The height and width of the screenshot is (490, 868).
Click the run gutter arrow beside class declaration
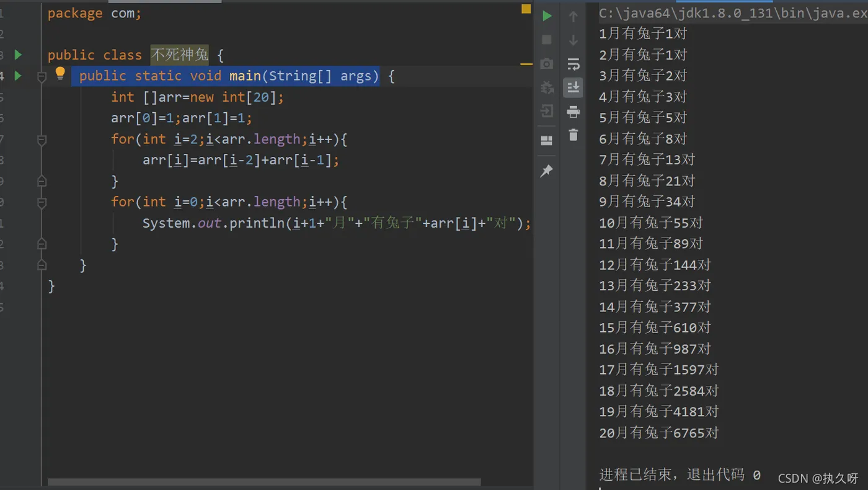click(x=18, y=55)
